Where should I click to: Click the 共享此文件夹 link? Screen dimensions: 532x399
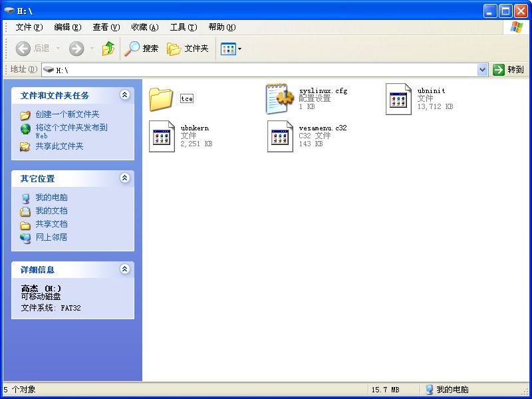point(59,146)
